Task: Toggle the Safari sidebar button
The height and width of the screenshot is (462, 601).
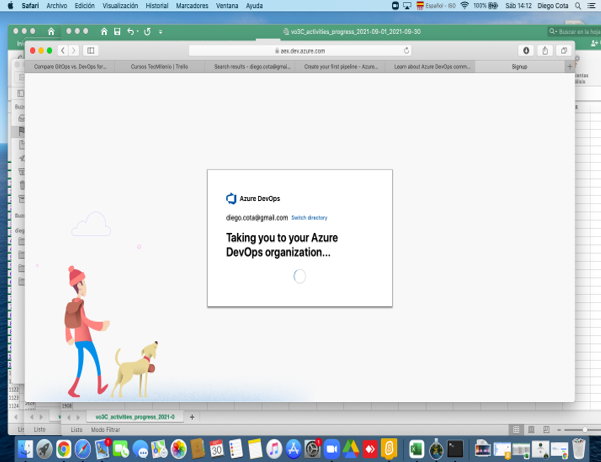Action: [91, 51]
